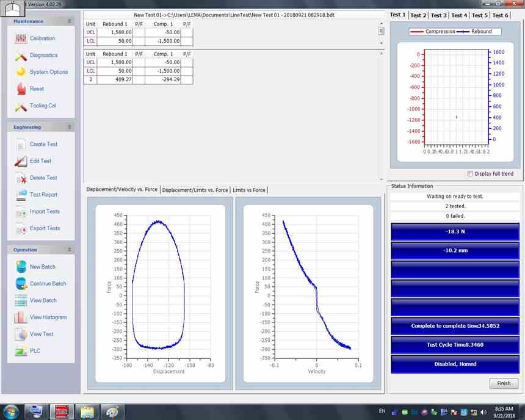Collapse the Operation section
Viewport: 525px width, 420px height.
(69, 249)
